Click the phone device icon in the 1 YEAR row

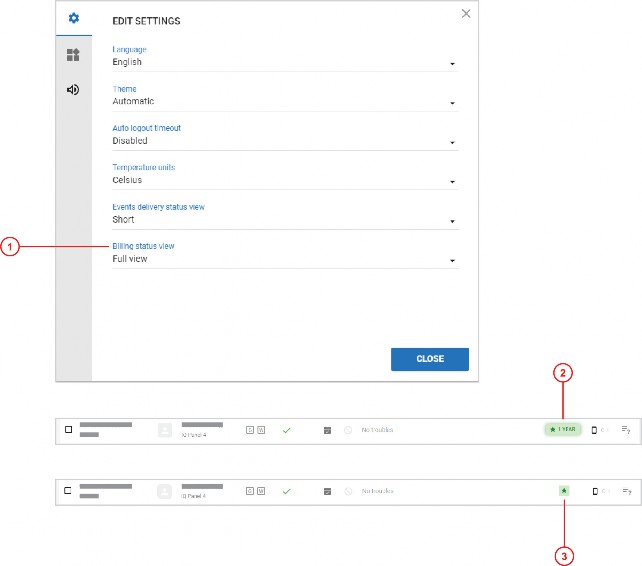click(594, 430)
